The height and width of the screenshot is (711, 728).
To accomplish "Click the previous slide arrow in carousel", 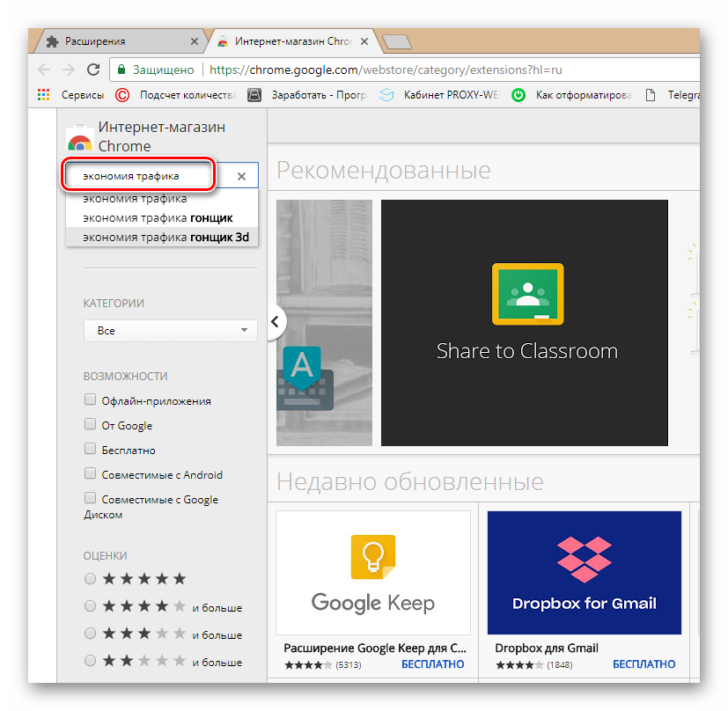I will click(x=276, y=321).
